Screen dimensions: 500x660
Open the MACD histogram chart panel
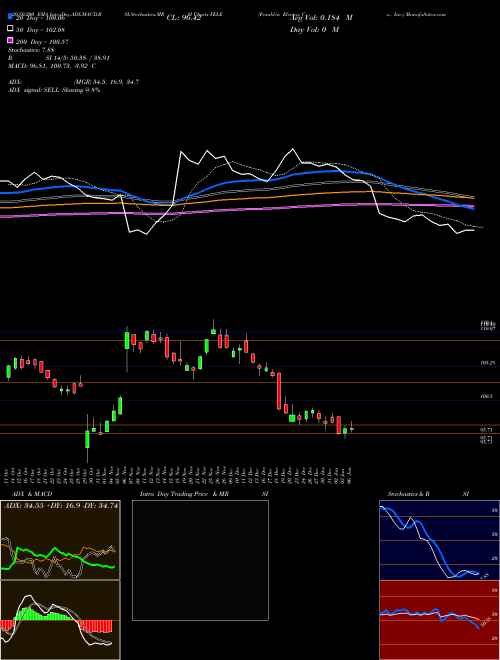[x=60, y=620]
